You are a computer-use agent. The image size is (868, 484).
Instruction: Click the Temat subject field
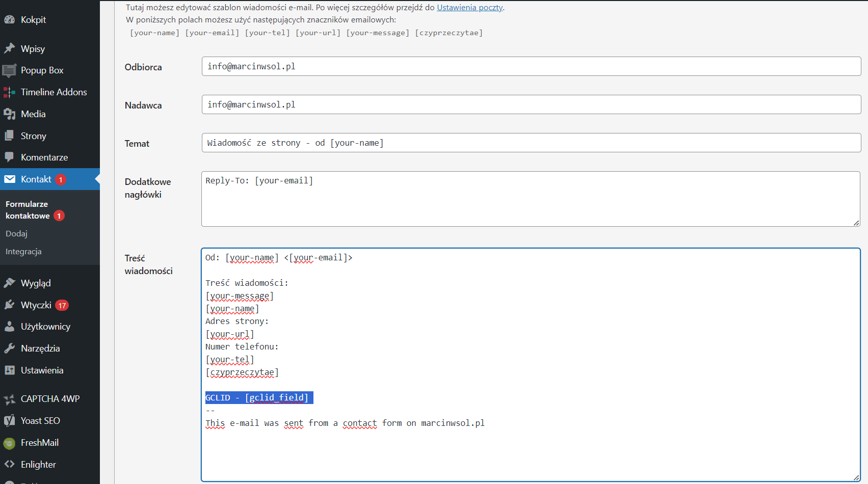tap(531, 143)
